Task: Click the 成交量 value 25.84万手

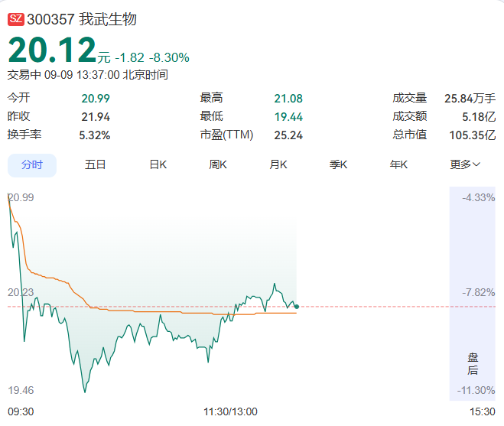Action: pyautogui.click(x=470, y=99)
